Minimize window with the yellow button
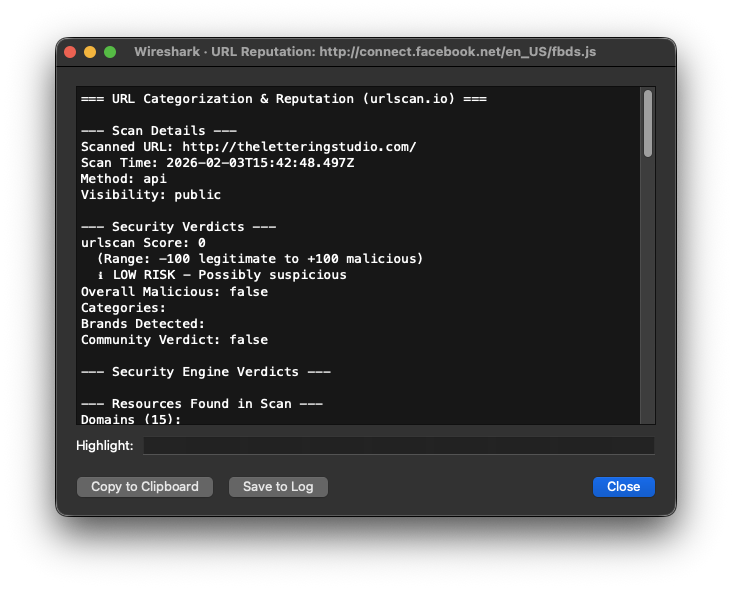This screenshot has width=732, height=590. [x=90, y=52]
